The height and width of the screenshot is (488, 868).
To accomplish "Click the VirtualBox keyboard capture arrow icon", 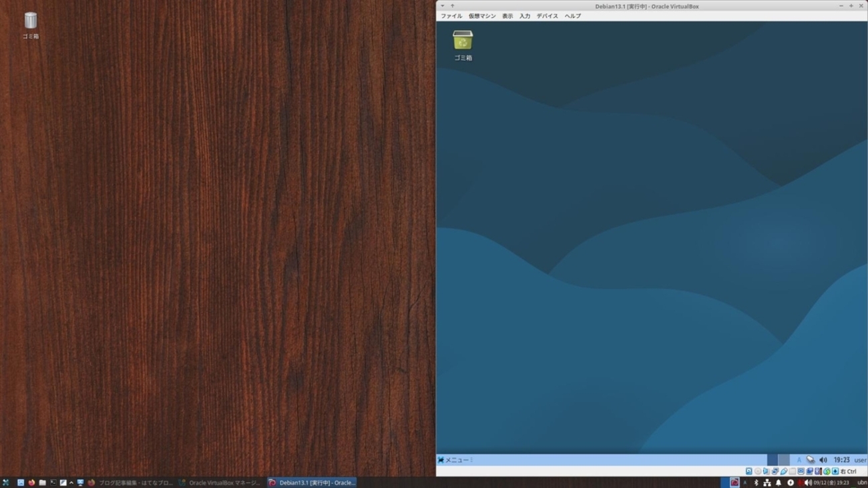I will click(x=835, y=471).
